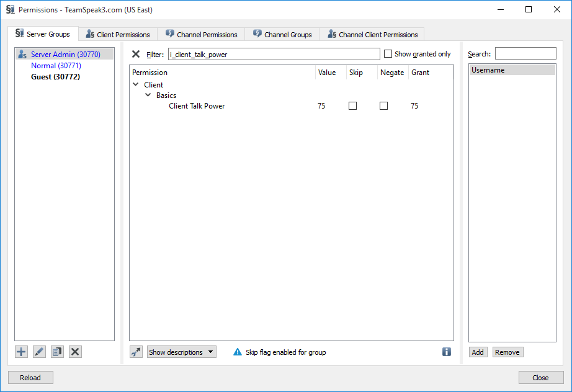
Task: Minimize the Permissions window
Action: coord(501,9)
